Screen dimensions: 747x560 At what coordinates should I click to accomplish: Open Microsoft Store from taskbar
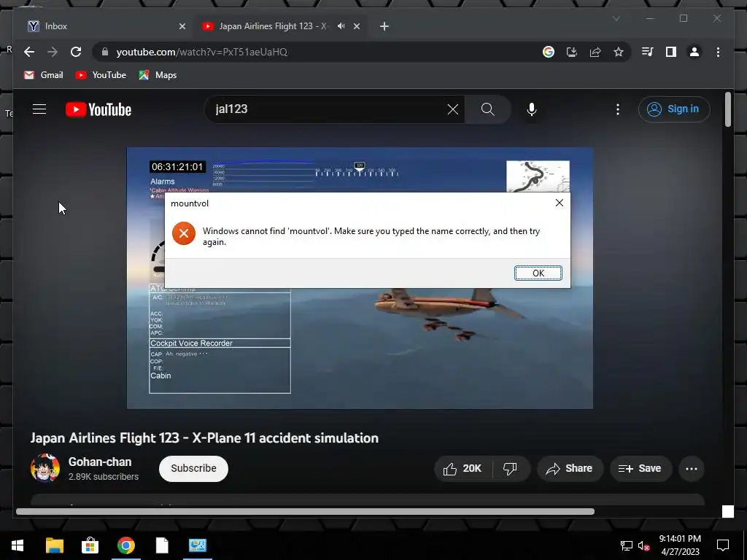(90, 545)
